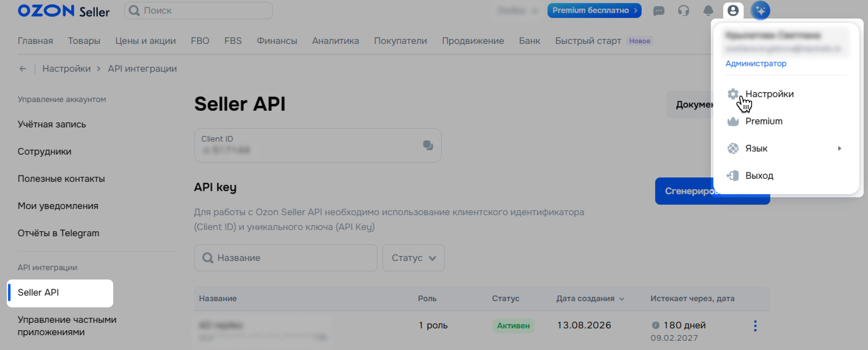Screen dimensions: 868x350
Task: Click the user profile avatar icon
Action: pos(733,11)
